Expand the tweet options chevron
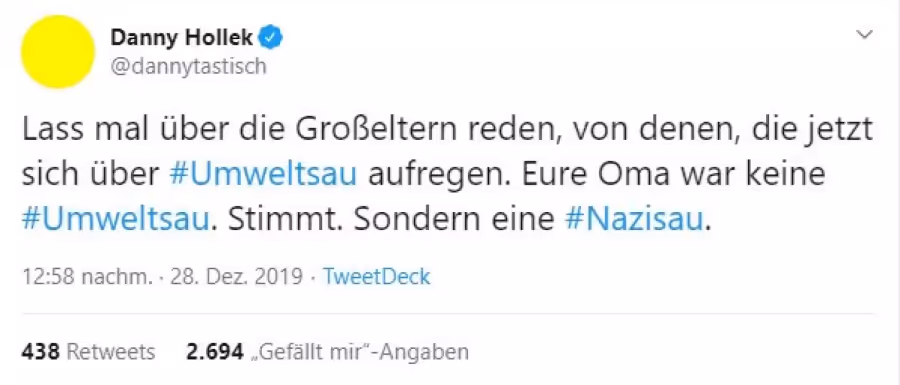This screenshot has height=385, width=900. click(x=864, y=36)
